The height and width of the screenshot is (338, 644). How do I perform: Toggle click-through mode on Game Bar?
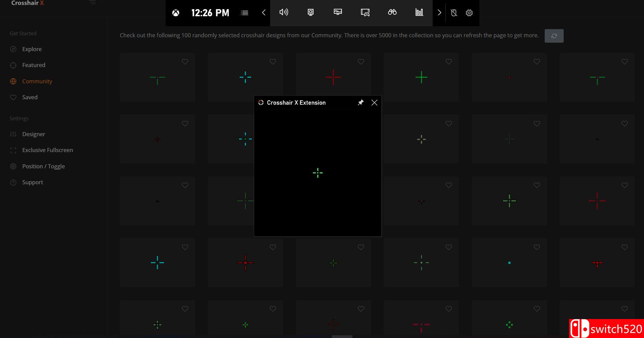(454, 13)
